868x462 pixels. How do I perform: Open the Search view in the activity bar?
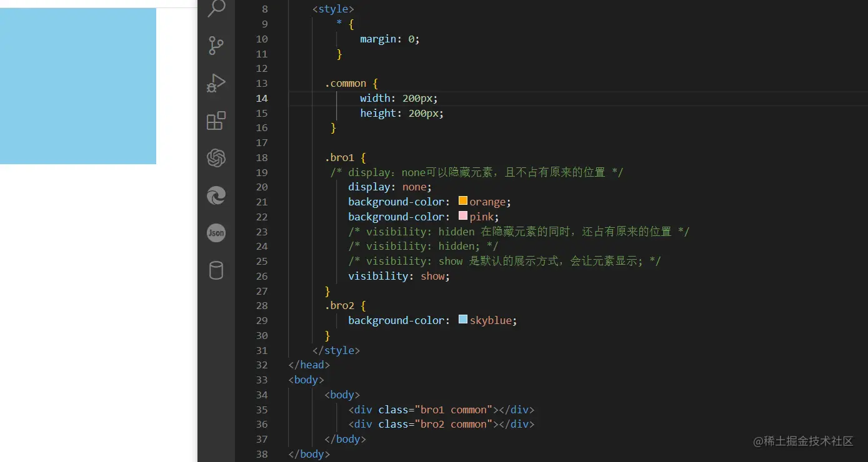coord(216,8)
